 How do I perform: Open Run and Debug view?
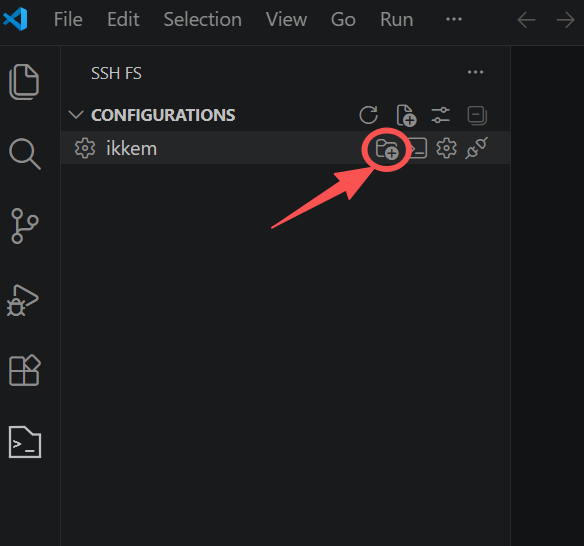[23, 301]
